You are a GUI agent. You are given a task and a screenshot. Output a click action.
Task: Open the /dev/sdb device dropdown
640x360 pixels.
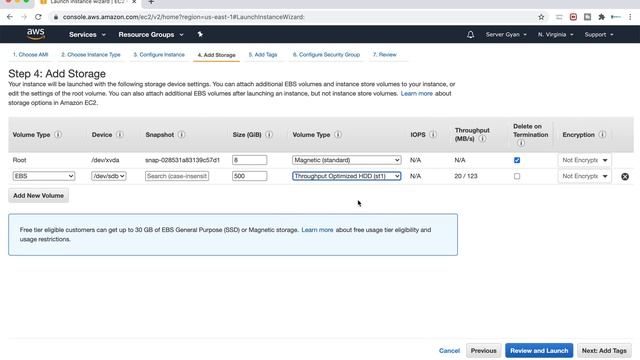pyautogui.click(x=109, y=176)
